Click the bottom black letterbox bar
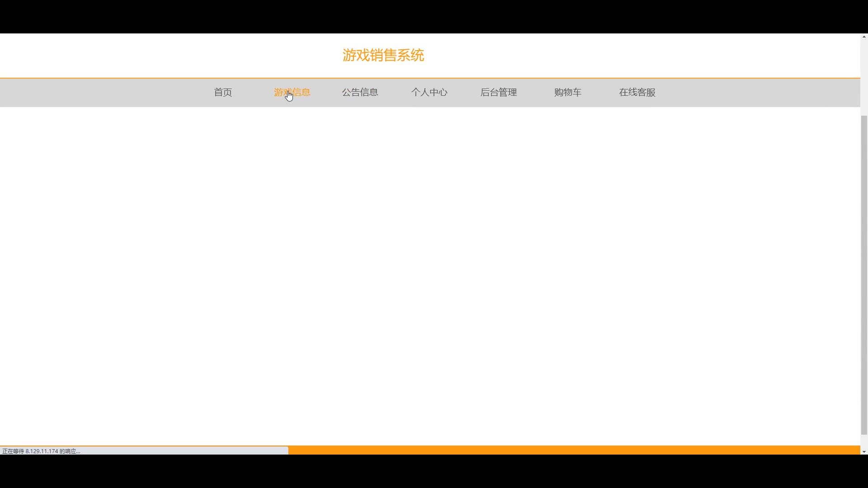This screenshot has height=488, width=868. pyautogui.click(x=434, y=472)
